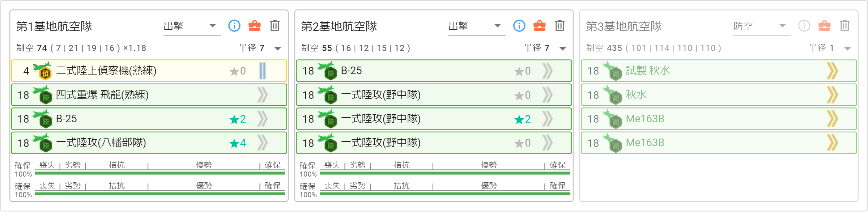Select 秋水 equipment row in third squadron
This screenshot has width=868, height=212.
point(719,95)
